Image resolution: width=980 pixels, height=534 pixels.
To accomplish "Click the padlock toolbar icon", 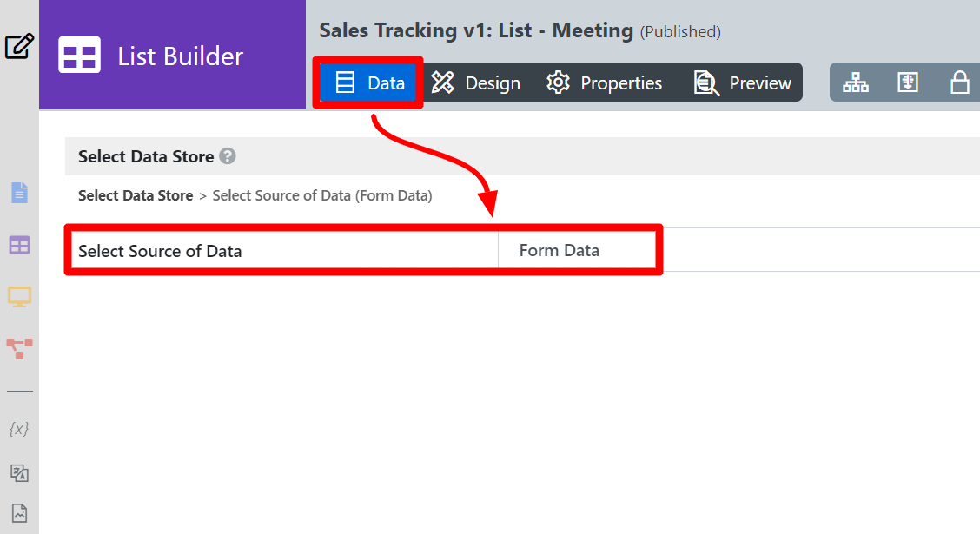I will (959, 82).
